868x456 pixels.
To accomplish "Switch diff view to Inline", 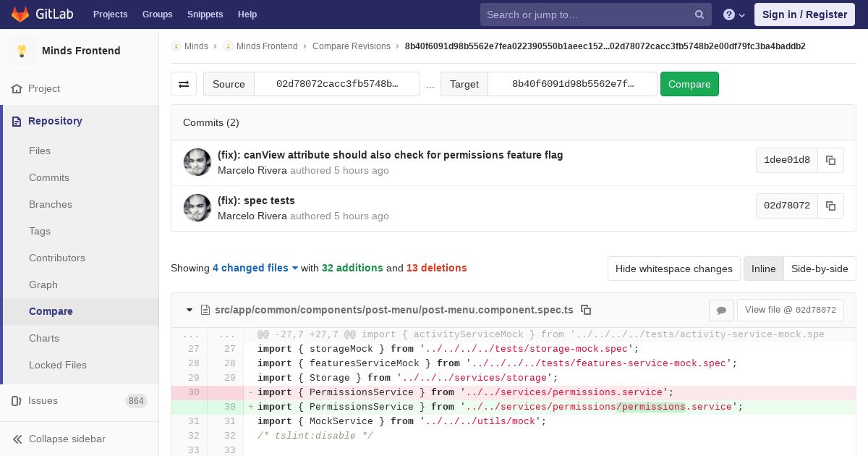I will click(x=763, y=269).
